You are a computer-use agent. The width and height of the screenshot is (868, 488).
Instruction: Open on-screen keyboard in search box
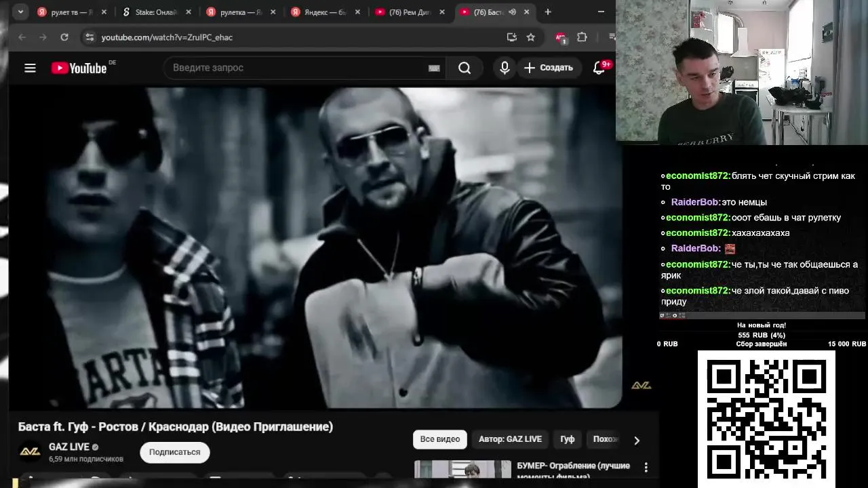tap(434, 68)
